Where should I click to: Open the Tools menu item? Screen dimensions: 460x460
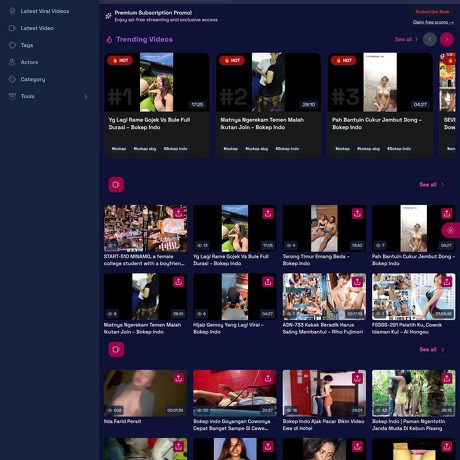(27, 96)
